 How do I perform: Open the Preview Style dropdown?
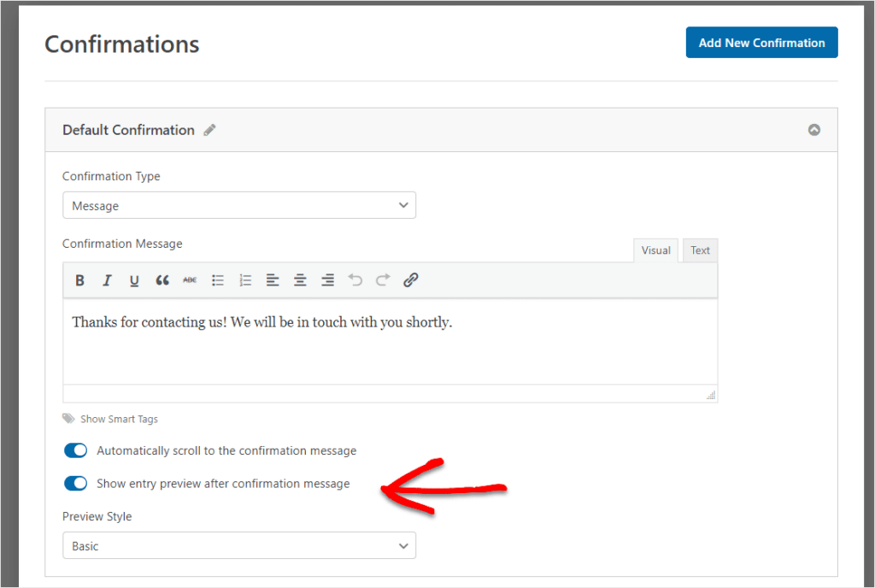239,545
